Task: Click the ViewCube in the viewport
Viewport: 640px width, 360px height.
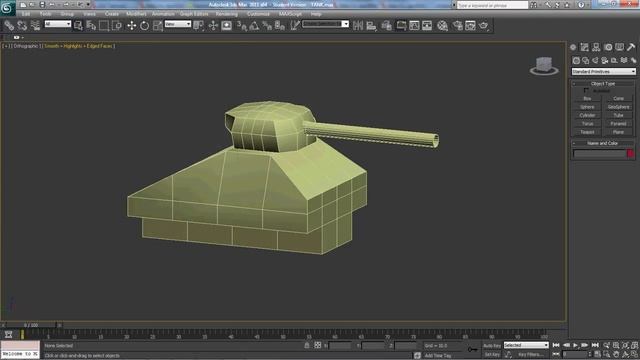Action: tap(544, 65)
